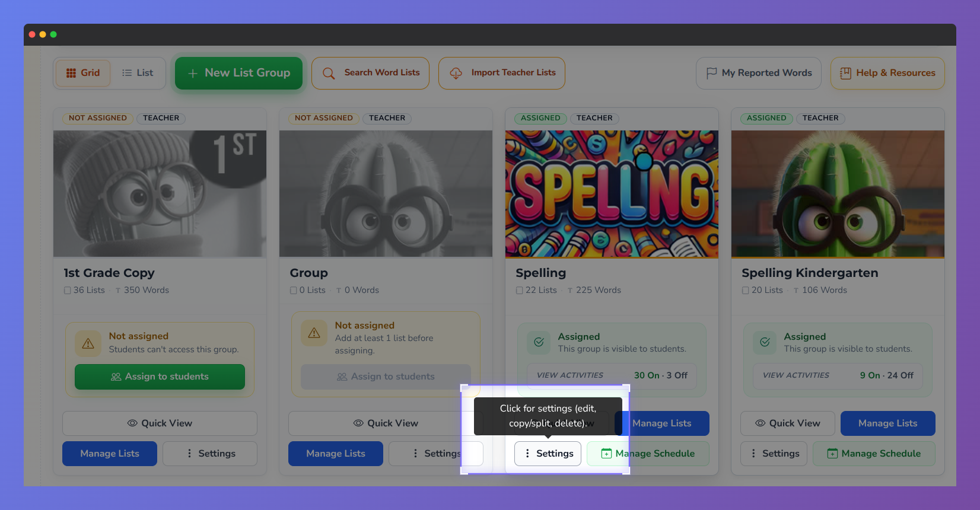
Task: Click the eye icon in 1st Grade Copy Quick View
Action: pyautogui.click(x=133, y=423)
